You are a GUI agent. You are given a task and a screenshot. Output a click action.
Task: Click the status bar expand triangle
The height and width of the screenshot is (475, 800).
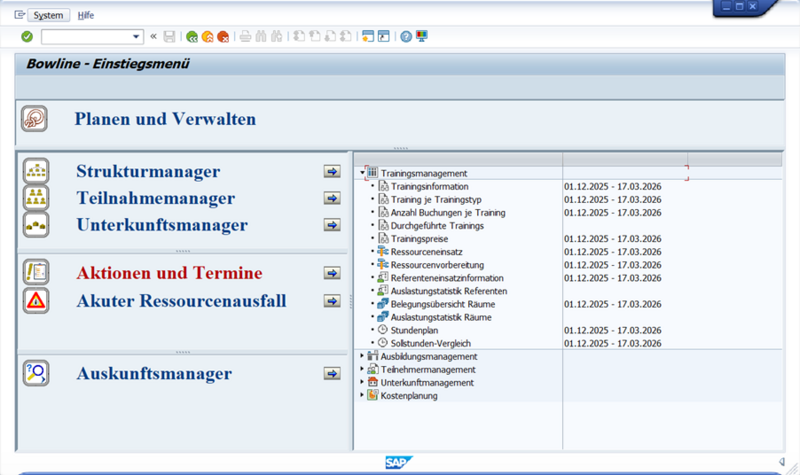782,462
